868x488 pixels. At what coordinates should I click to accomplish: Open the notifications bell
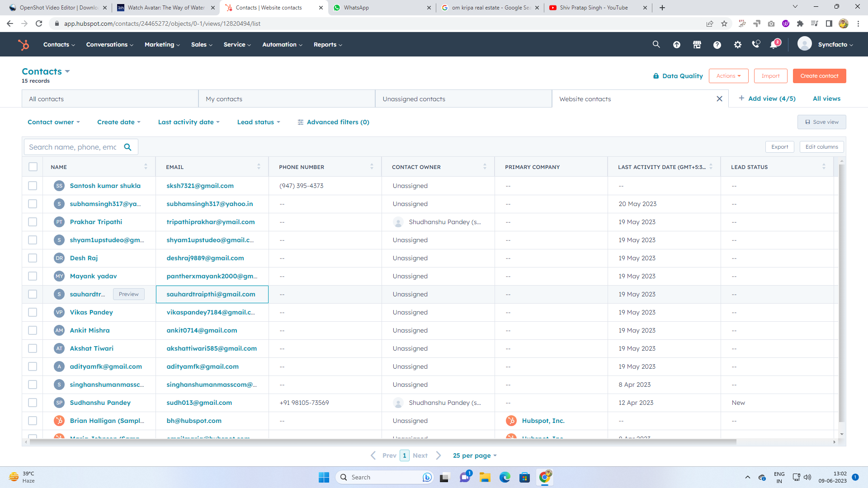774,45
